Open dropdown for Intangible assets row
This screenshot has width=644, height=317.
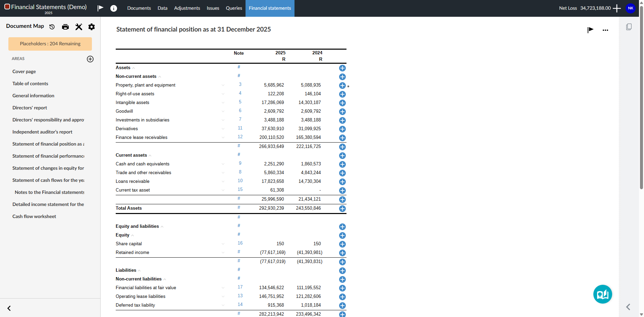[223, 103]
